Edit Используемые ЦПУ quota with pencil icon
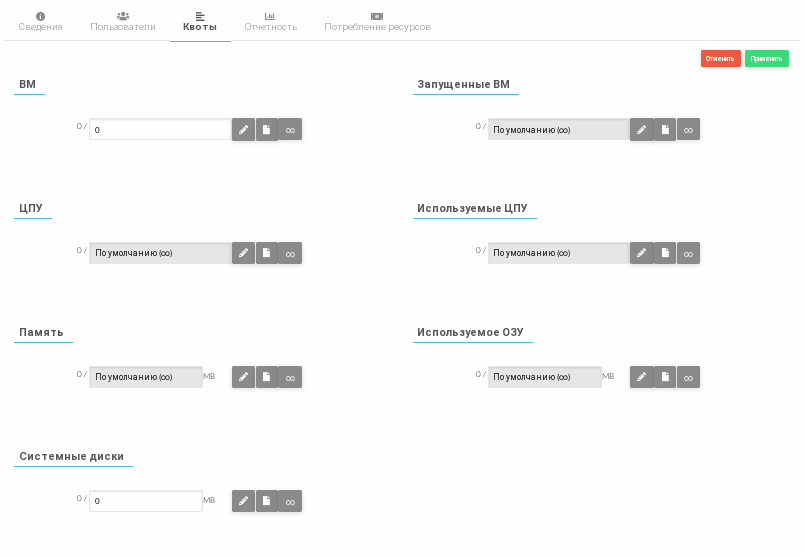The height and width of the screenshot is (556, 804). [x=641, y=253]
